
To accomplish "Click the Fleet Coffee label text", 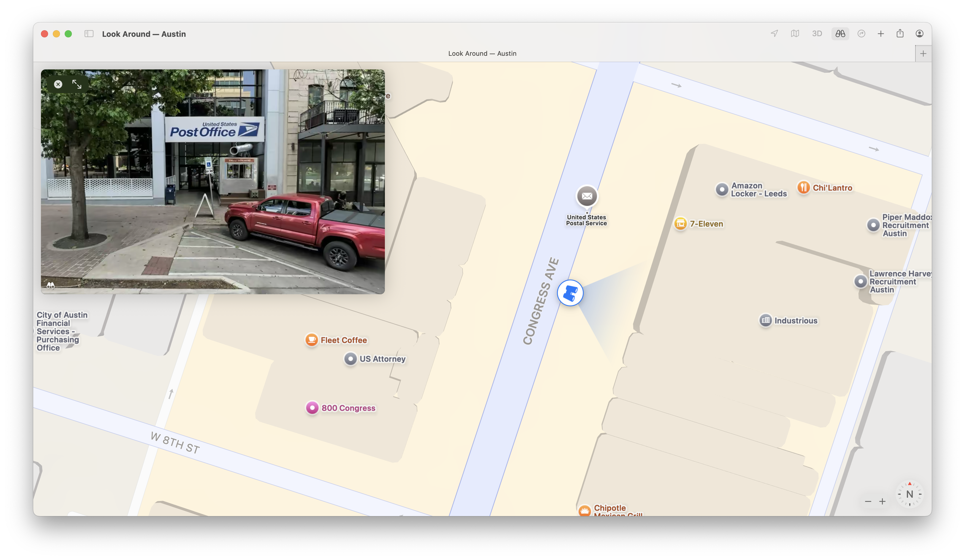I will click(x=344, y=340).
